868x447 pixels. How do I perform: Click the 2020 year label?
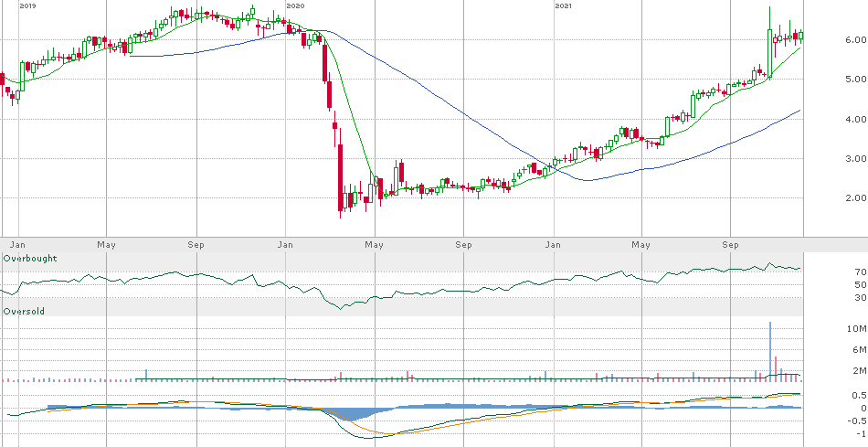295,5
